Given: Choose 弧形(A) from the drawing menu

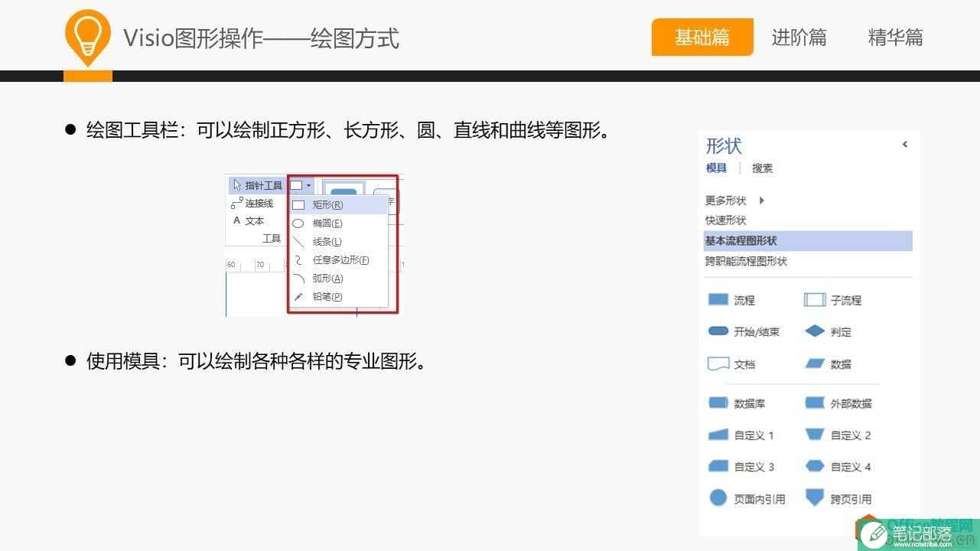Looking at the screenshot, I should (338, 279).
